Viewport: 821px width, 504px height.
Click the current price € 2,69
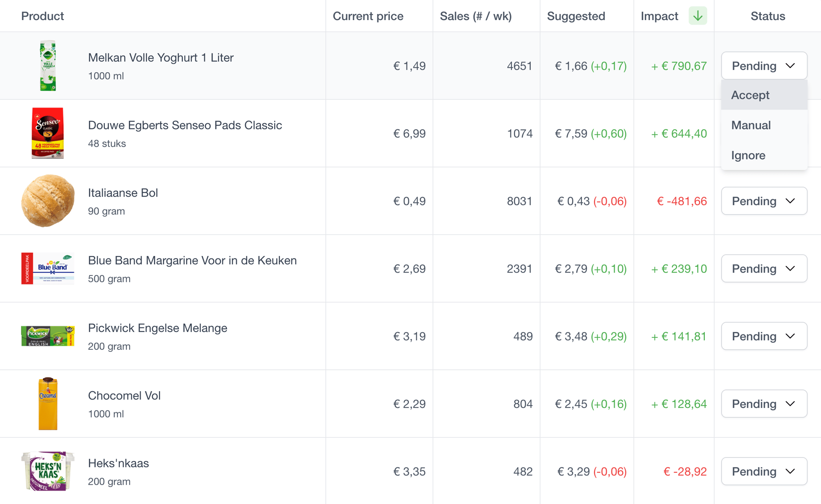[x=409, y=269]
